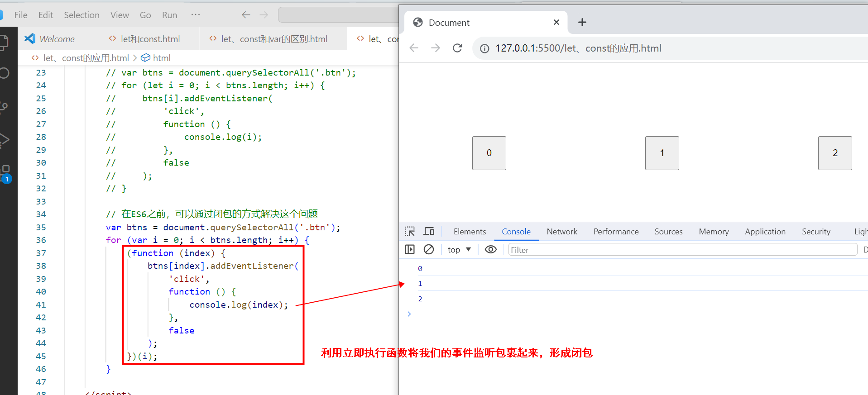This screenshot has height=395, width=868.
Task: Open the DevTools Performance panel
Action: coord(616,232)
